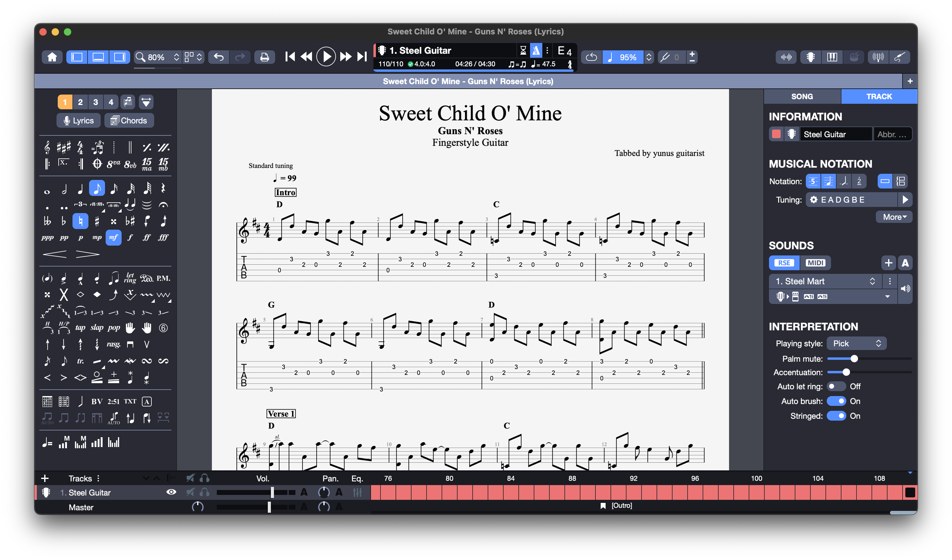This screenshot has width=952, height=560.
Task: Jump to the first bar button
Action: tap(290, 57)
